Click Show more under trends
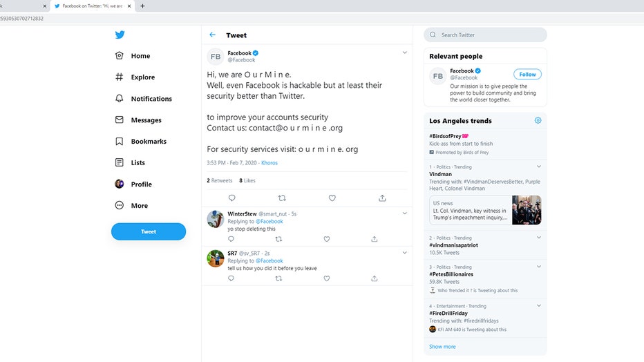Screen dimensions: 644x362 442,347
